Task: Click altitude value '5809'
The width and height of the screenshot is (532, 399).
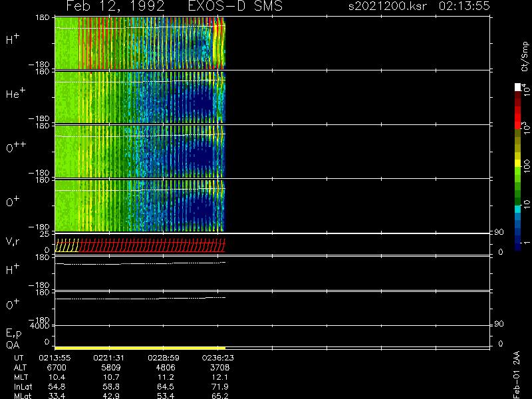Action: pyautogui.click(x=111, y=368)
